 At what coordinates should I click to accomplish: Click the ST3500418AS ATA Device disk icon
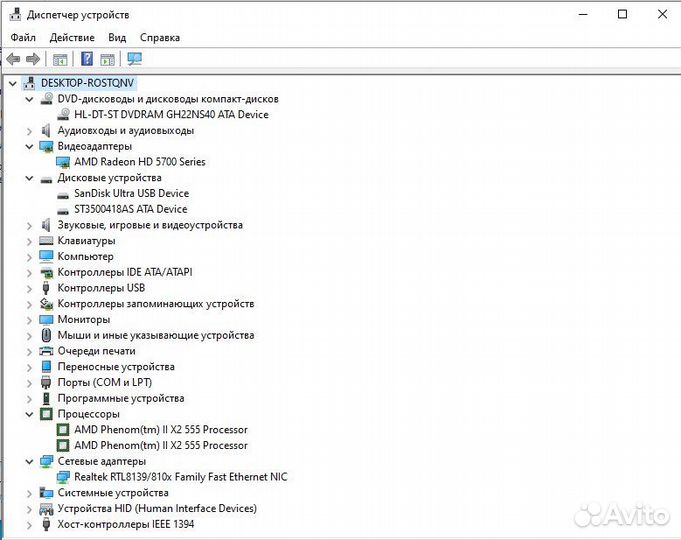click(63, 210)
